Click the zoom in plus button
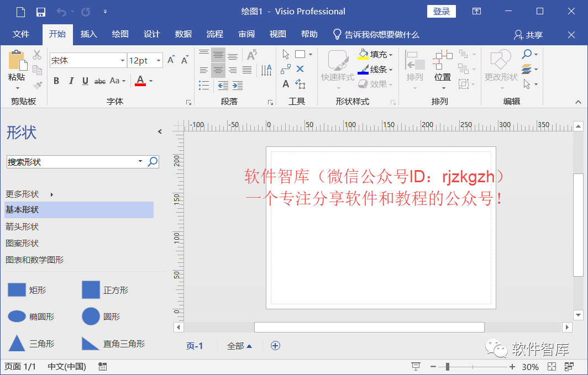Screen dimensions: 588x375 (x=512, y=367)
